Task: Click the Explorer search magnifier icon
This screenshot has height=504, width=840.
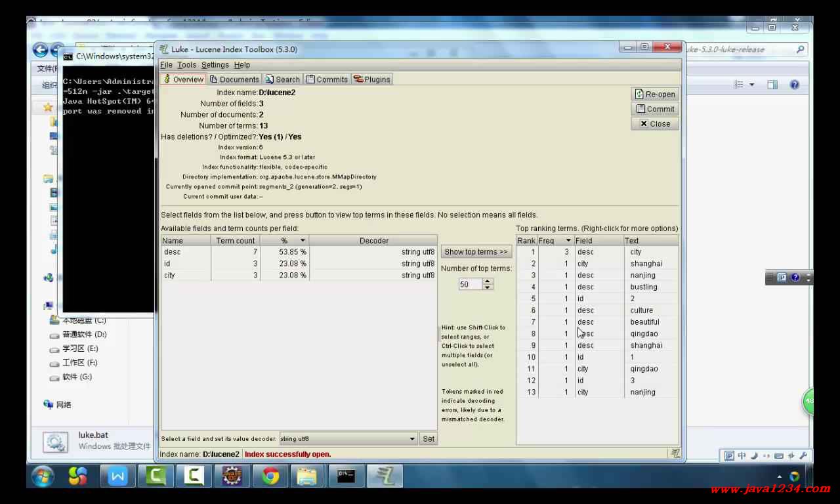Action: (800, 49)
